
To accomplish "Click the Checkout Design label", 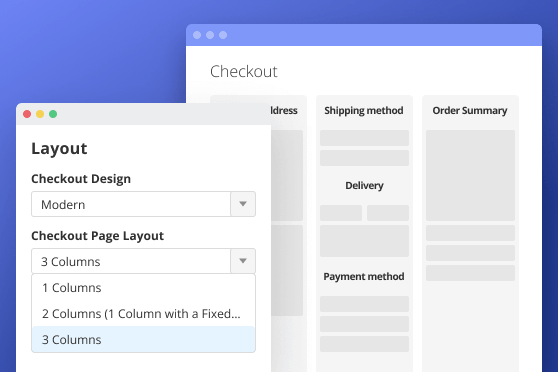I will click(81, 179).
